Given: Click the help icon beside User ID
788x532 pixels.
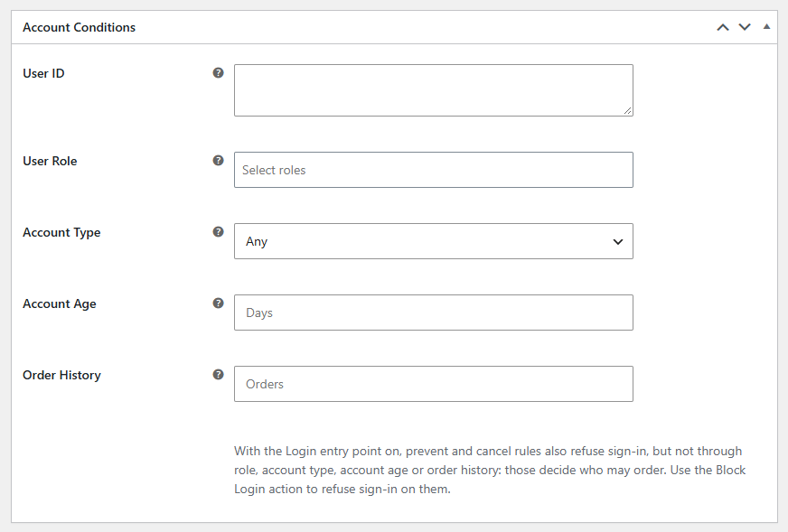Looking at the screenshot, I should [218, 73].
